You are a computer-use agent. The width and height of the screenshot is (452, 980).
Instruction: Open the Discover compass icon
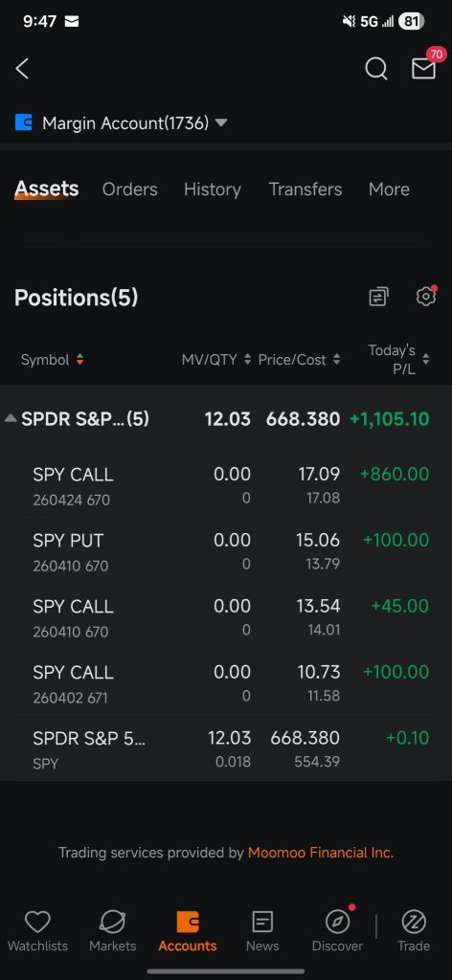point(338,922)
